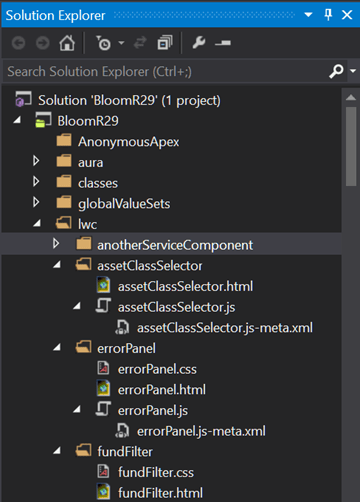Open the search options dropdown arrow
Viewport: 360px width, 502px height.
[353, 71]
